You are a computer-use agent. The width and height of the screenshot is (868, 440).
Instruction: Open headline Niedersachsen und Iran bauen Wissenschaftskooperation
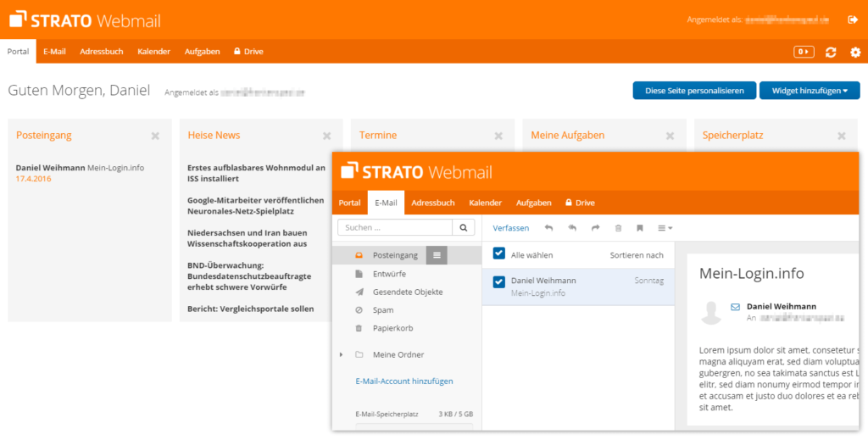(x=248, y=238)
